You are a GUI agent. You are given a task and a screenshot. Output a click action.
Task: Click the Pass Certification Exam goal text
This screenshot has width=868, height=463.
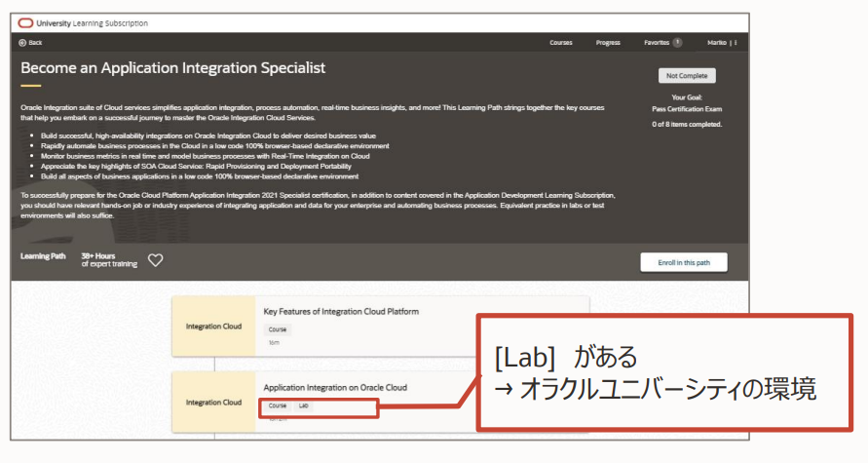coord(687,109)
